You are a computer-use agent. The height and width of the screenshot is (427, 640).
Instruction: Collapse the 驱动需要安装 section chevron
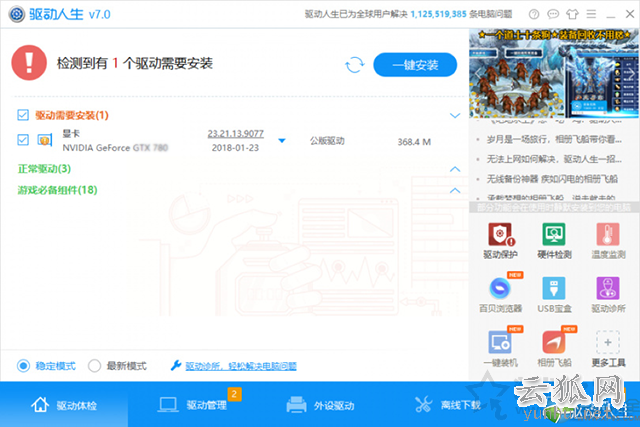pos(455,116)
